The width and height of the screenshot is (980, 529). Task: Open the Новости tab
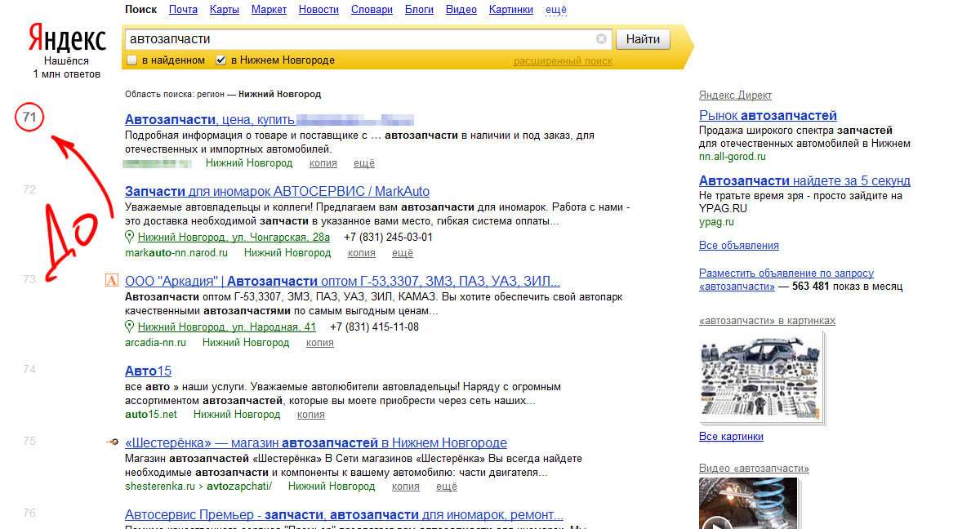318,10
